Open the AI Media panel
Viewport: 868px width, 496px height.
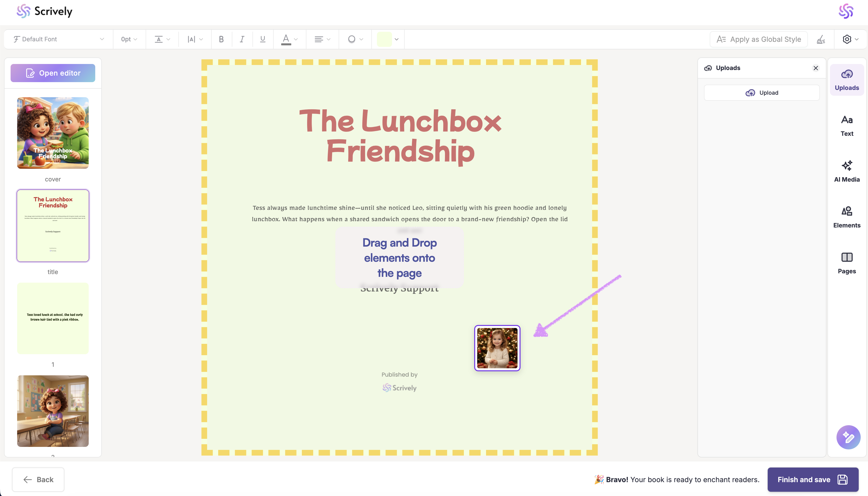point(847,171)
